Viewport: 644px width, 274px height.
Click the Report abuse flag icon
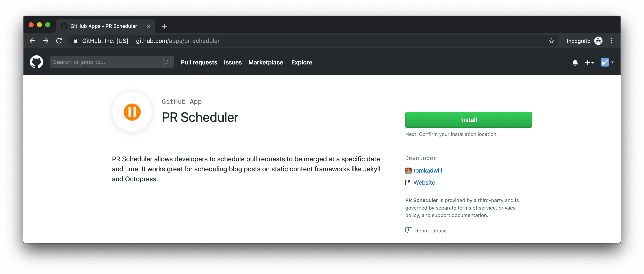408,230
